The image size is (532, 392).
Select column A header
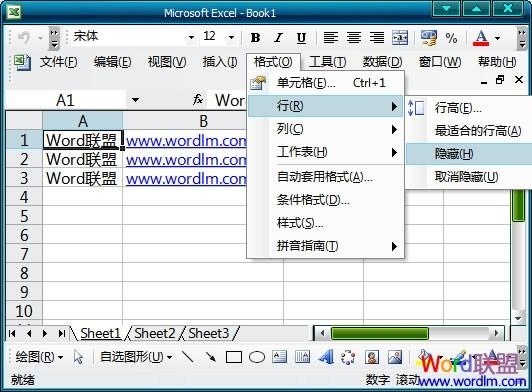tap(82, 121)
